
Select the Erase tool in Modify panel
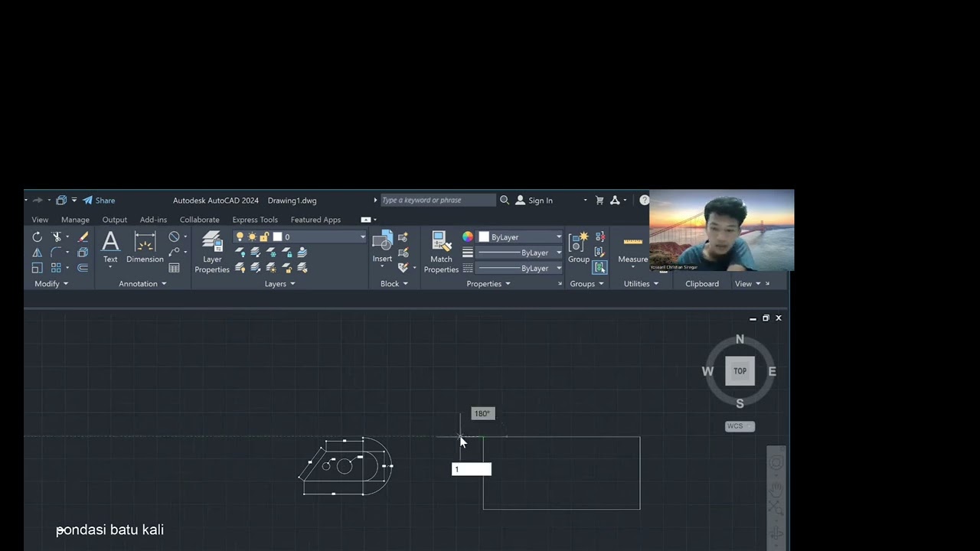tap(83, 237)
